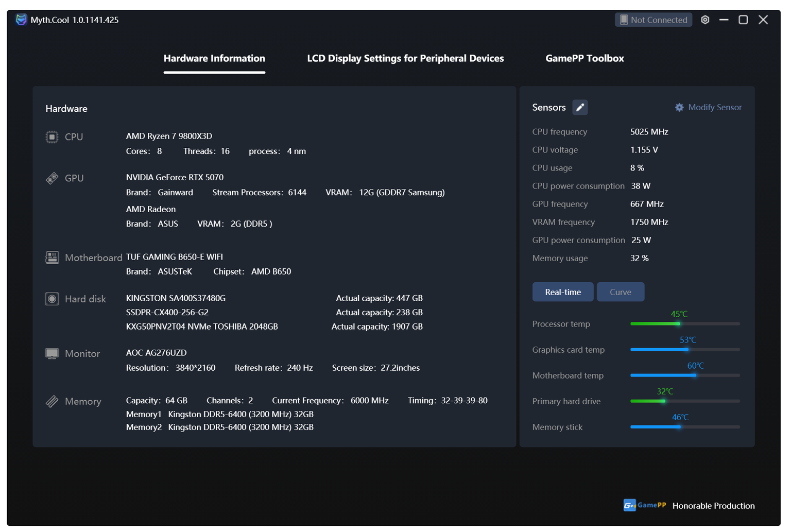
Task: Click the SSDPR-CX400-256-G2 disk entry
Action: coord(167,312)
